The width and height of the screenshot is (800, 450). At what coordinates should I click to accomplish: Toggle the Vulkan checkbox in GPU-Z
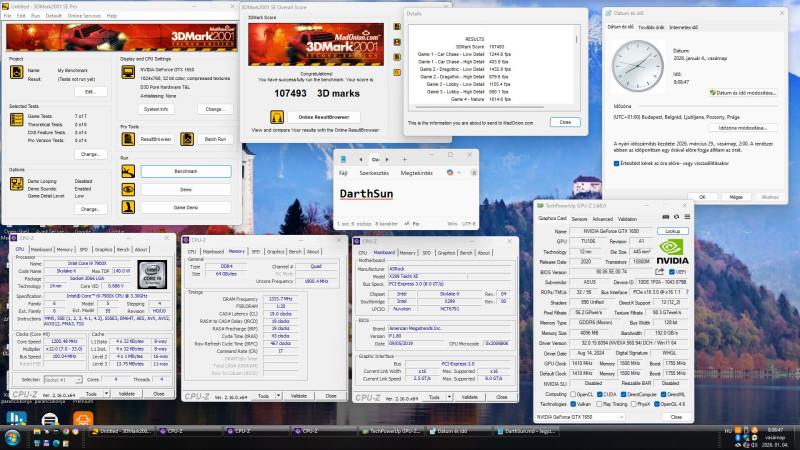(x=573, y=404)
